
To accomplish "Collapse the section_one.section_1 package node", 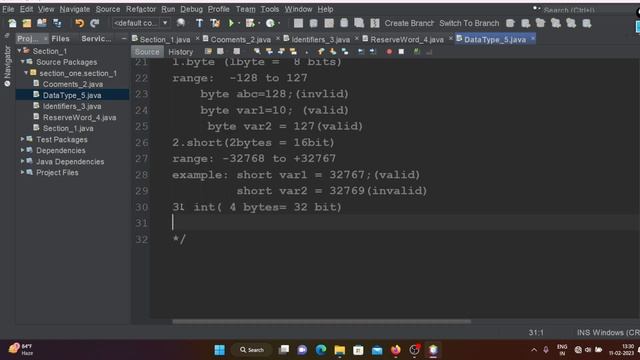I will tap(26, 73).
